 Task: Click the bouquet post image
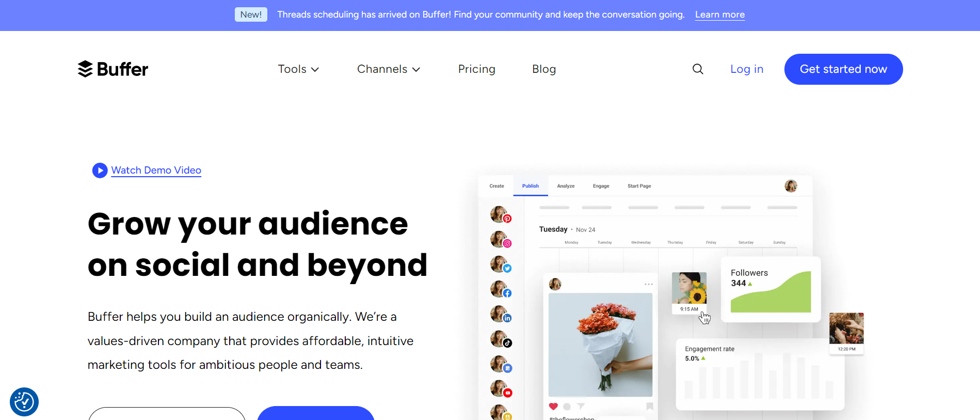600,345
